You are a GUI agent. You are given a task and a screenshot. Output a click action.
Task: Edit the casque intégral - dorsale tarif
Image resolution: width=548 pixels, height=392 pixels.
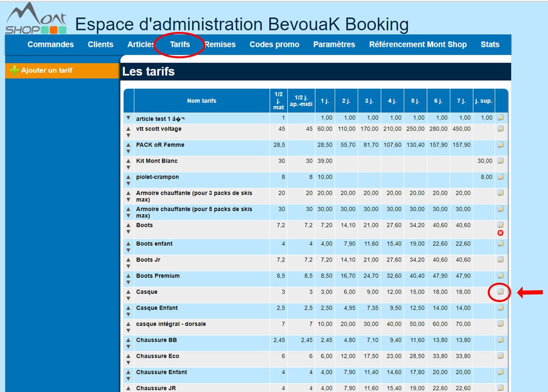[501, 324]
